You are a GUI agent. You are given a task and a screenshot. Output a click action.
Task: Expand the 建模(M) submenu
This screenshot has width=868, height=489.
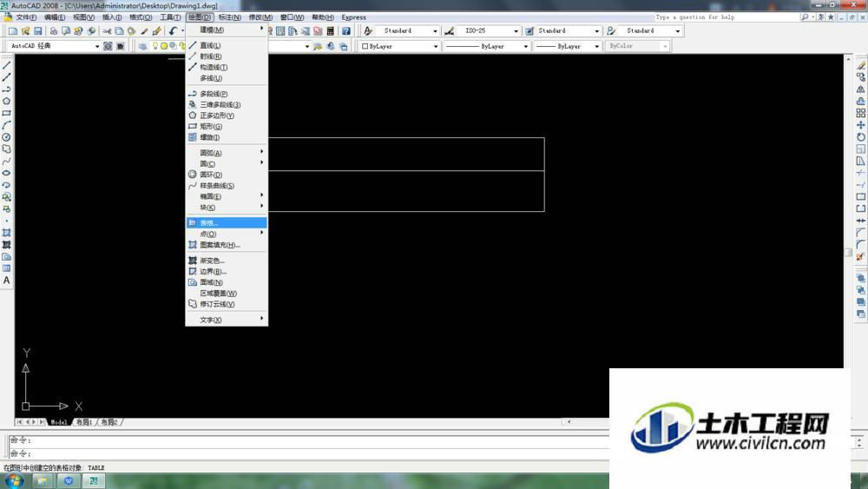pos(227,30)
